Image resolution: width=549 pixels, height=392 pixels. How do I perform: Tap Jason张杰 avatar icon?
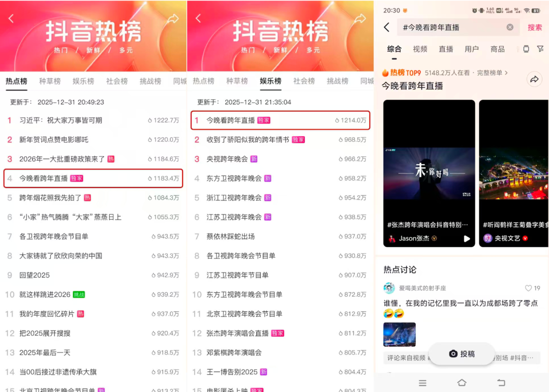[392, 238]
